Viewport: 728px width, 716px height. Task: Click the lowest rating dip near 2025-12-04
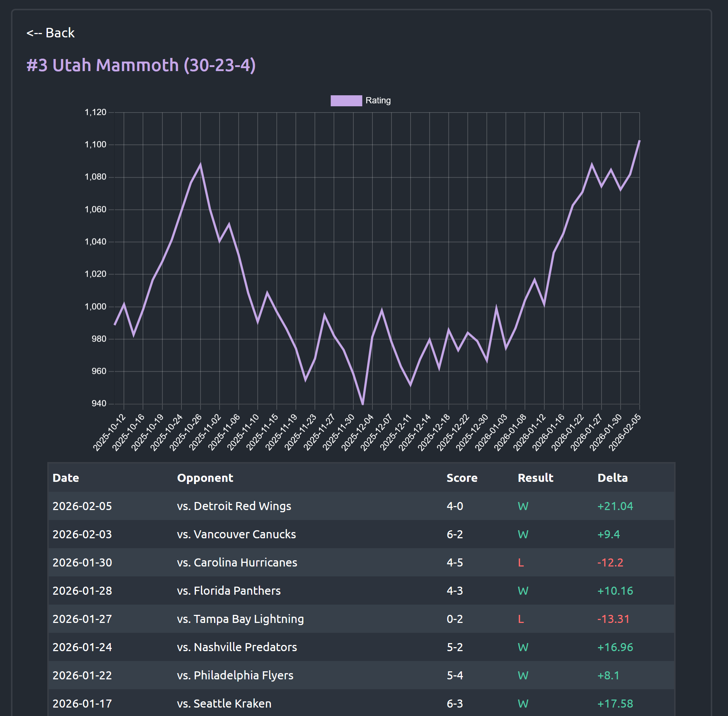click(362, 404)
